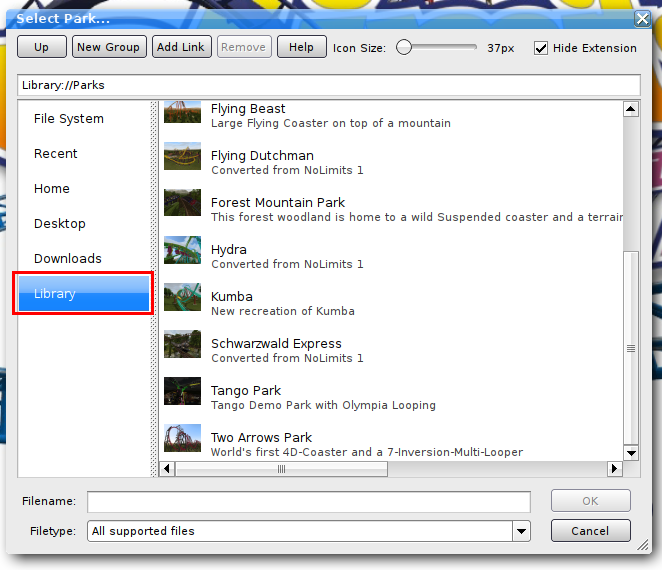
Task: Click the scroll down arrow of the list
Action: click(631, 453)
